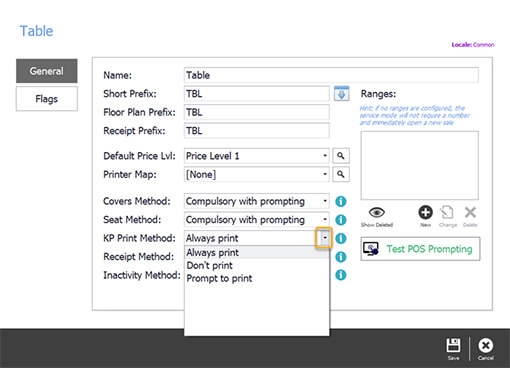Click the Locale: Common label
The height and width of the screenshot is (368, 510).
tap(473, 45)
